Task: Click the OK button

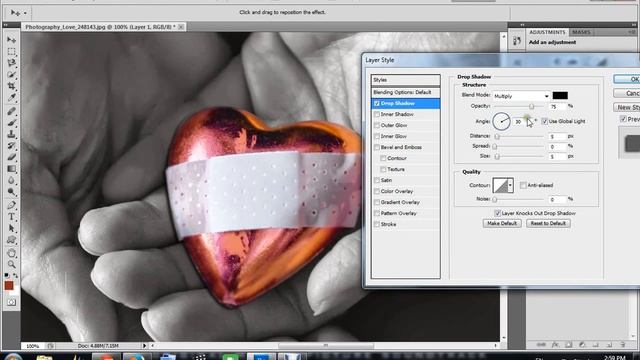Action: (627, 79)
